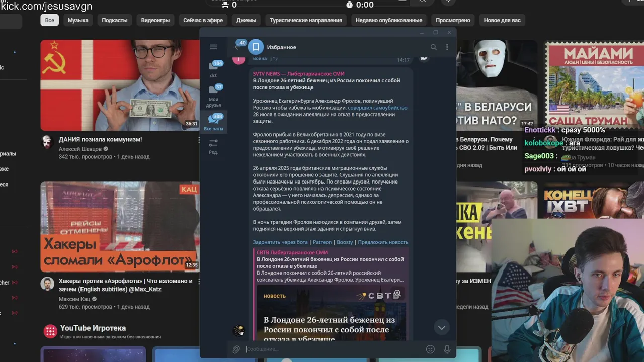Open SVTV NEWS forwarded channel name
The width and height of the screenshot is (644, 362).
tap(299, 74)
